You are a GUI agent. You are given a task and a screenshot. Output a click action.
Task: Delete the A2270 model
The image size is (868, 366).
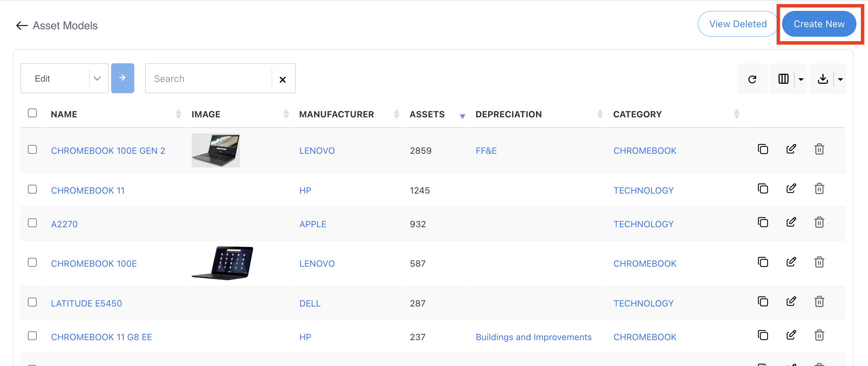point(819,222)
